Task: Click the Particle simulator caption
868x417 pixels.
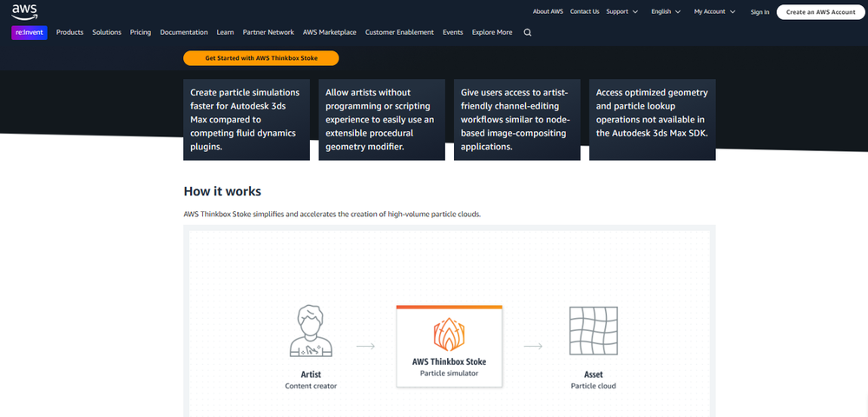Action: (x=449, y=374)
